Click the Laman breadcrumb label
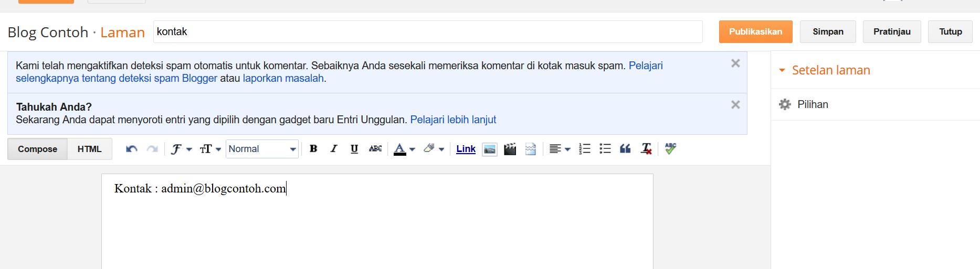The width and height of the screenshot is (980, 269). 122,32
